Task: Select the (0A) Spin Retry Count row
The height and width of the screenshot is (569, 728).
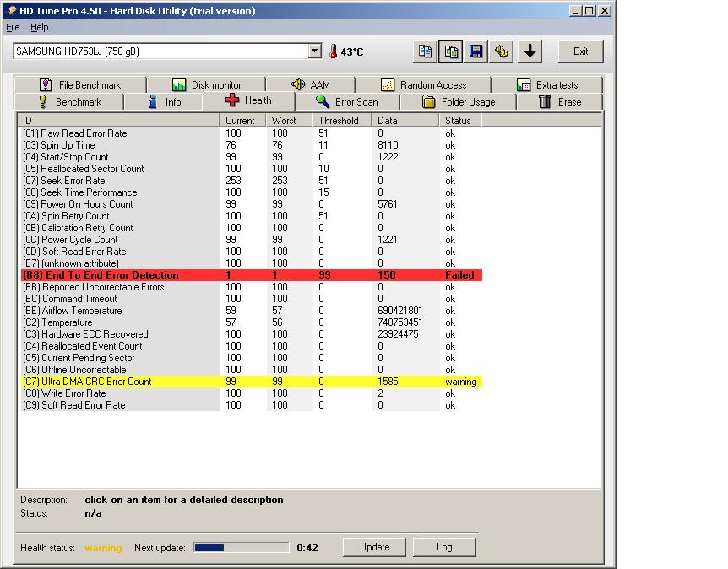Action: pyautogui.click(x=252, y=216)
